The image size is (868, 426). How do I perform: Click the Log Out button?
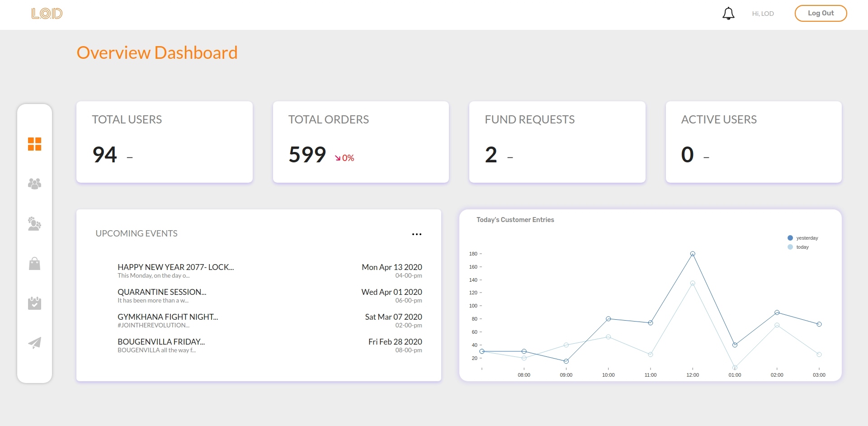click(821, 13)
